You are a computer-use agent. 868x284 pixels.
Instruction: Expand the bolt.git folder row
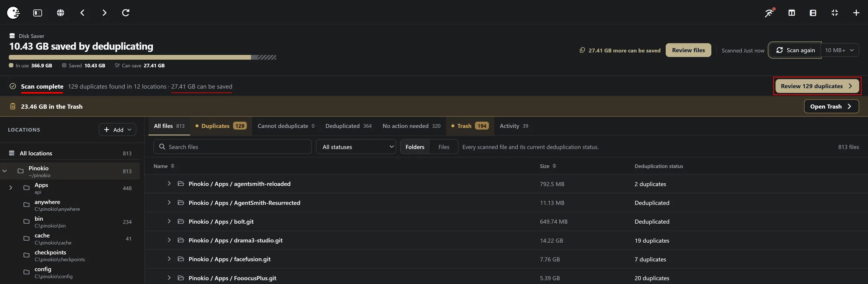pyautogui.click(x=169, y=221)
